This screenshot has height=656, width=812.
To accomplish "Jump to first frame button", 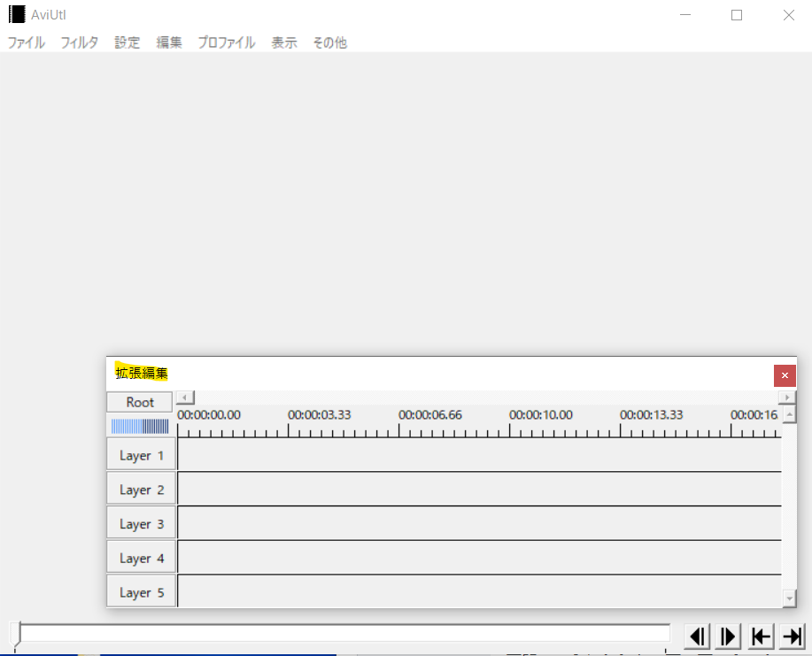I will 761,637.
